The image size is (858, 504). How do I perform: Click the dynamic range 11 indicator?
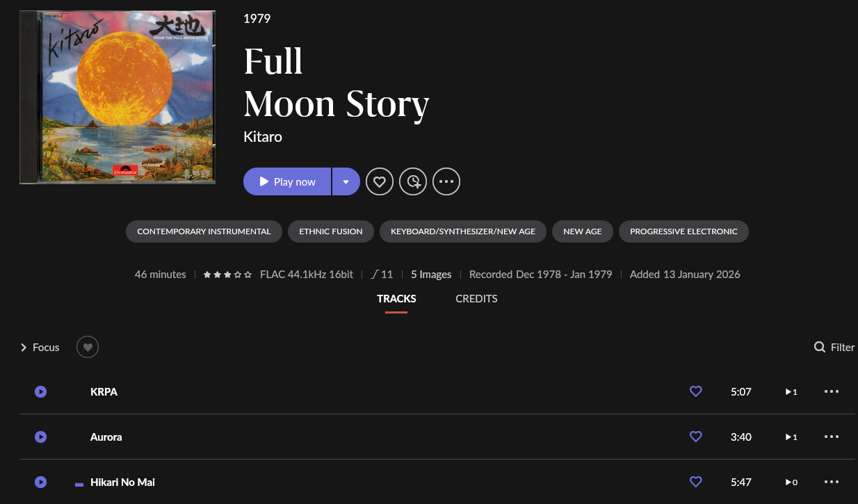coord(382,275)
